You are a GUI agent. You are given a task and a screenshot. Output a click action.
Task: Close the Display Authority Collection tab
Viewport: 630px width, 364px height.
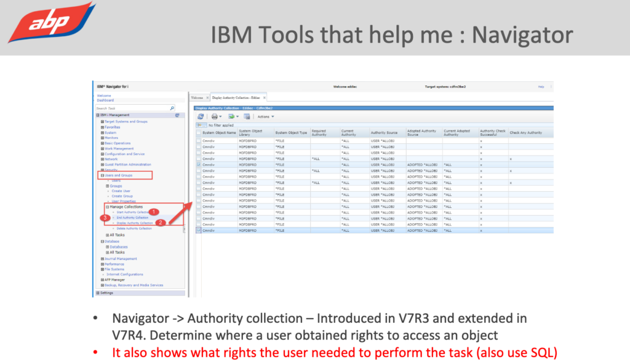coord(265,98)
